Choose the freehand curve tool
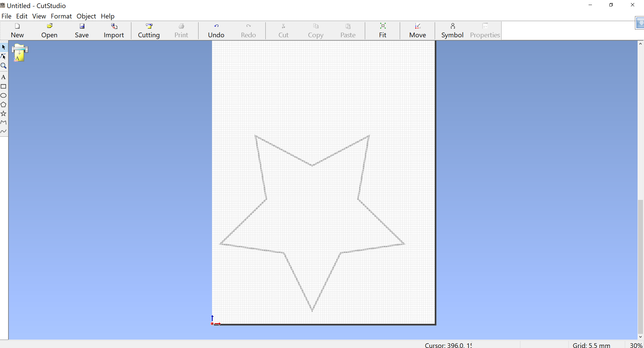The image size is (644, 348). click(x=4, y=131)
